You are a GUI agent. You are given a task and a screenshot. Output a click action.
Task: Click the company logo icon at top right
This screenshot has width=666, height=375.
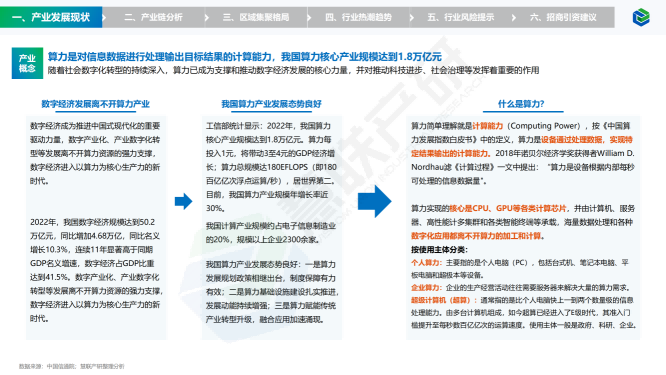pyautogui.click(x=641, y=17)
